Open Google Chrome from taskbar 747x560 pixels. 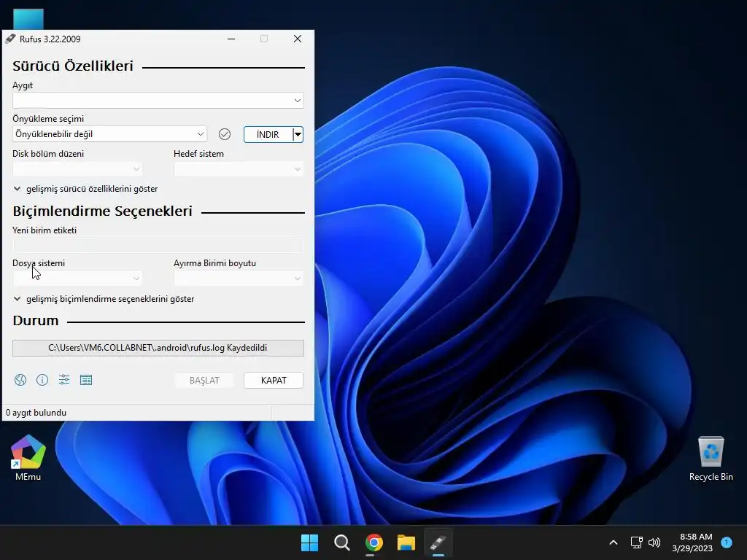click(374, 542)
